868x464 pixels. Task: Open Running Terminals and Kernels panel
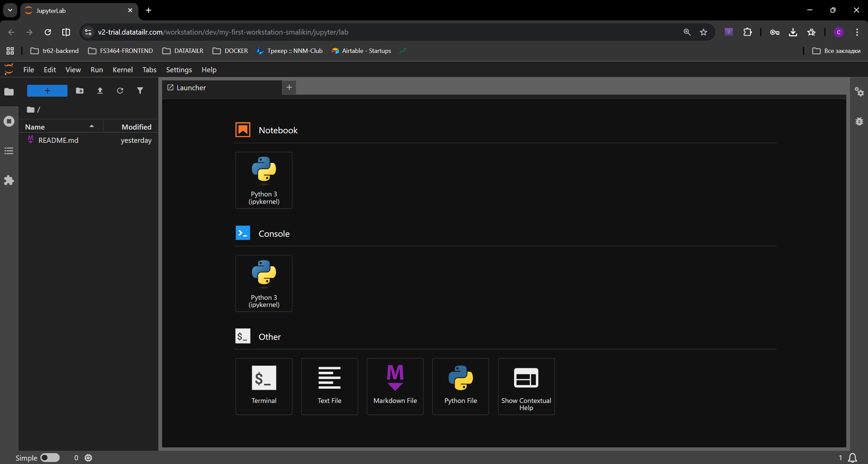[x=9, y=121]
